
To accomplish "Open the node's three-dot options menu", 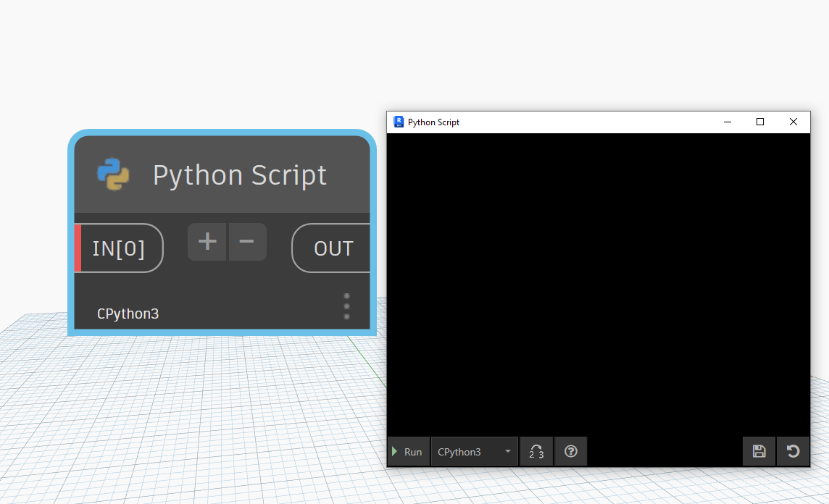I will tap(347, 306).
